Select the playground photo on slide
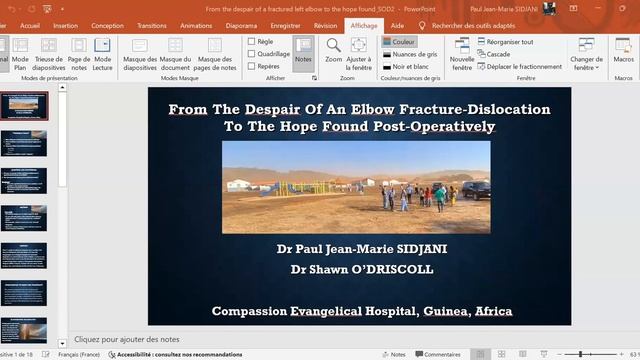The height and width of the screenshot is (360, 640). click(x=356, y=187)
